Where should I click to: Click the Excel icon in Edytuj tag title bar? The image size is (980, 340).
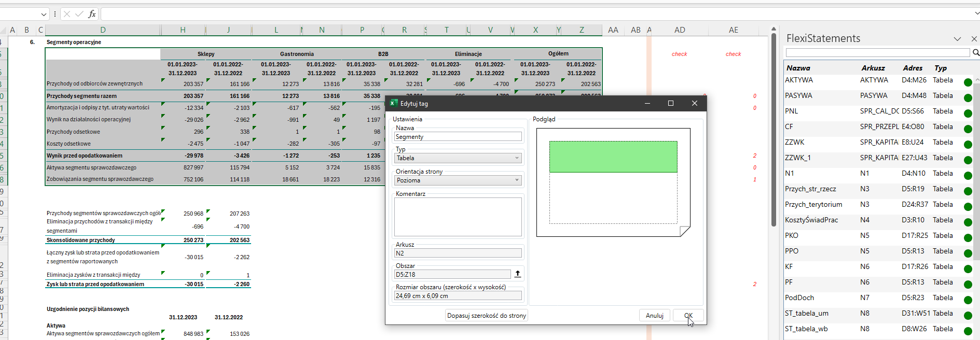point(394,103)
